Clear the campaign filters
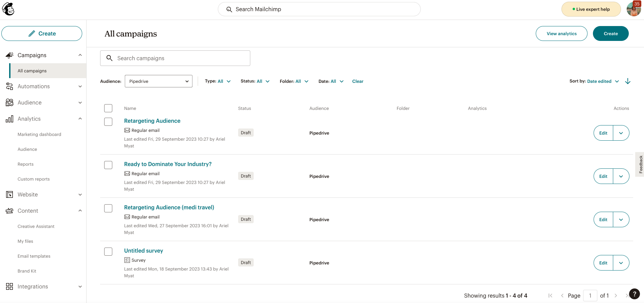Viewport: 644px width, 303px height. [358, 81]
